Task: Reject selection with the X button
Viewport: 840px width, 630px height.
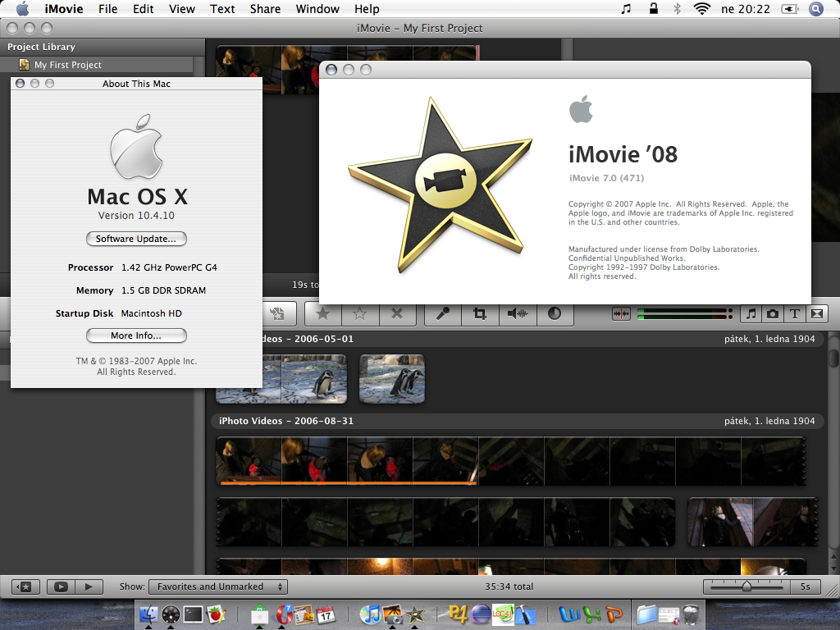Action: tap(397, 313)
